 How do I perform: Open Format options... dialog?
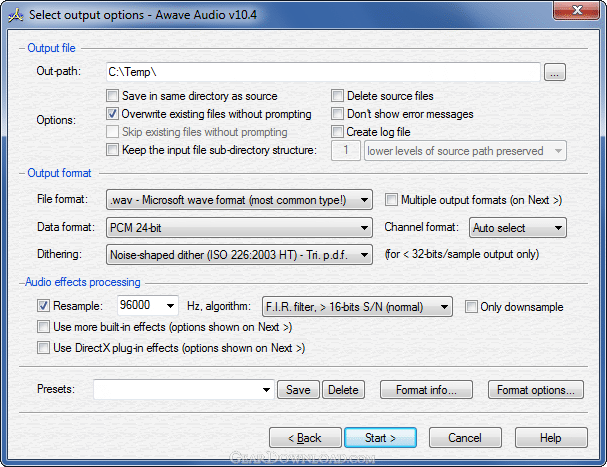point(536,390)
